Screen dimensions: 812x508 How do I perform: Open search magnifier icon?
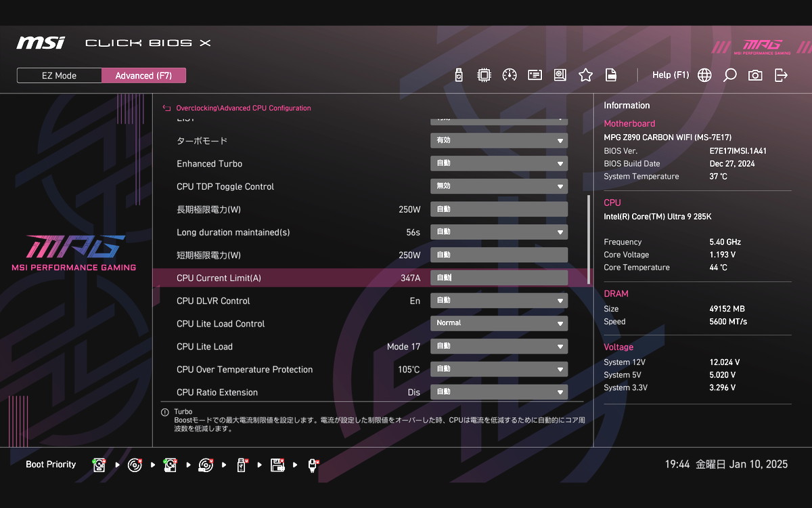click(x=729, y=75)
